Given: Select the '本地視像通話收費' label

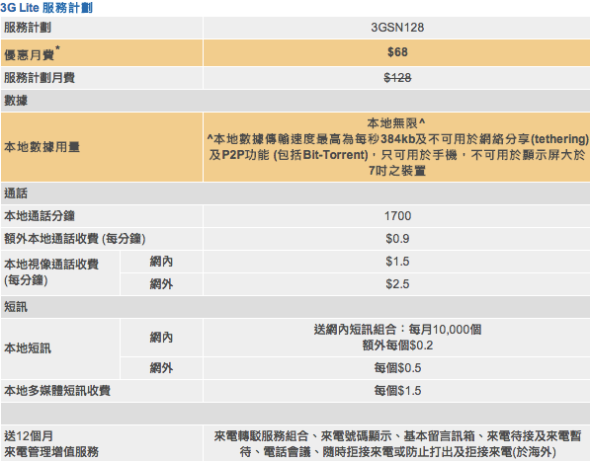Looking at the screenshot, I should coord(51,264).
